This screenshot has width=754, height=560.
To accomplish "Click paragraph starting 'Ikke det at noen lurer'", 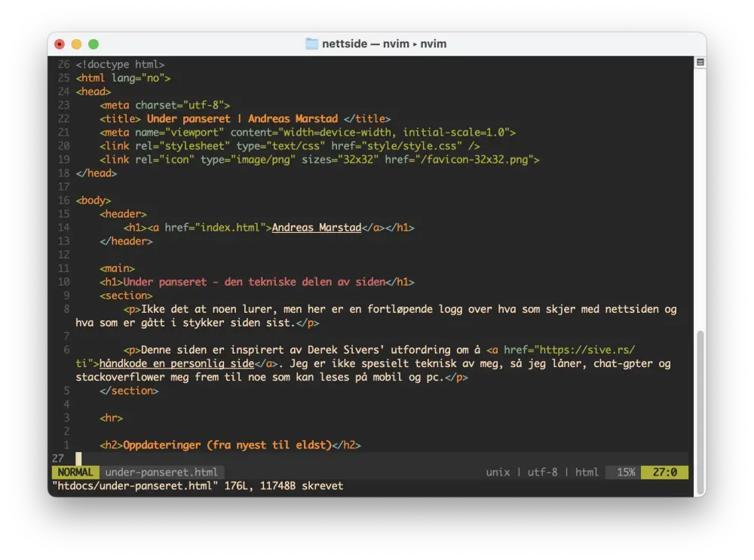I will [376, 316].
